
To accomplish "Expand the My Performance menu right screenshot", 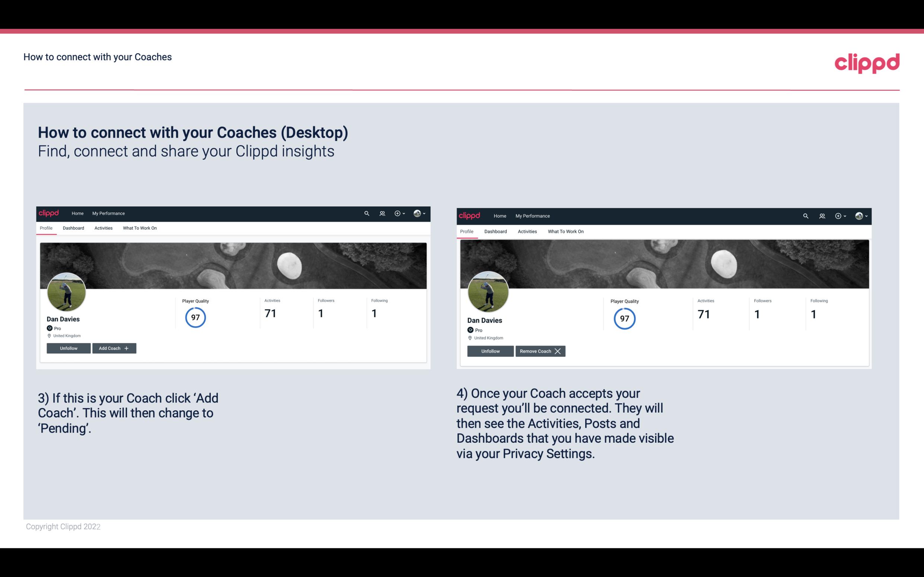I will point(533,215).
